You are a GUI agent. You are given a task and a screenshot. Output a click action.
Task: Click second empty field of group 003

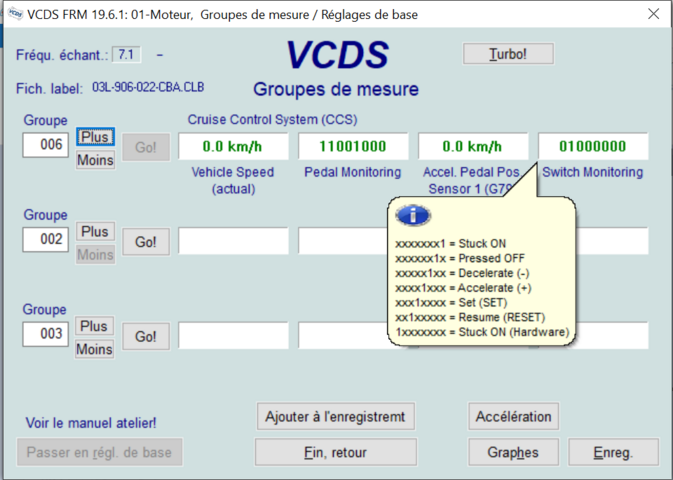[343, 335]
